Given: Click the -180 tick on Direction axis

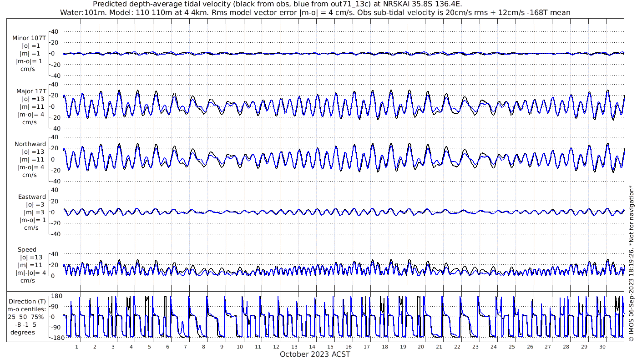Looking at the screenshot, I should (54, 337).
